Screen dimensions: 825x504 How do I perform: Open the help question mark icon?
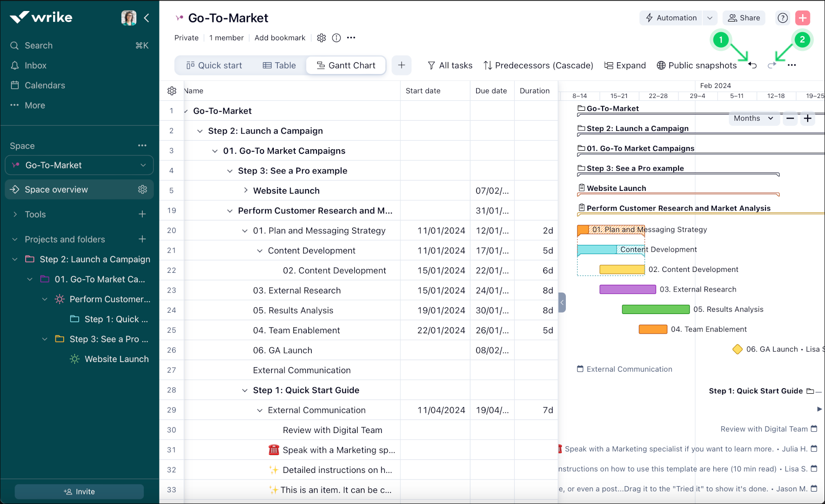[x=783, y=18]
